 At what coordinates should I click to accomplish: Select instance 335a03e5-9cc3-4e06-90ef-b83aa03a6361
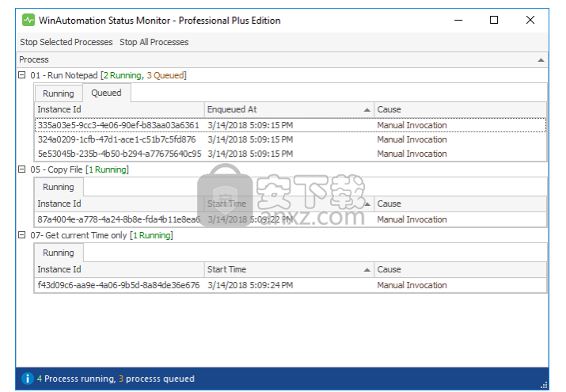291,125
